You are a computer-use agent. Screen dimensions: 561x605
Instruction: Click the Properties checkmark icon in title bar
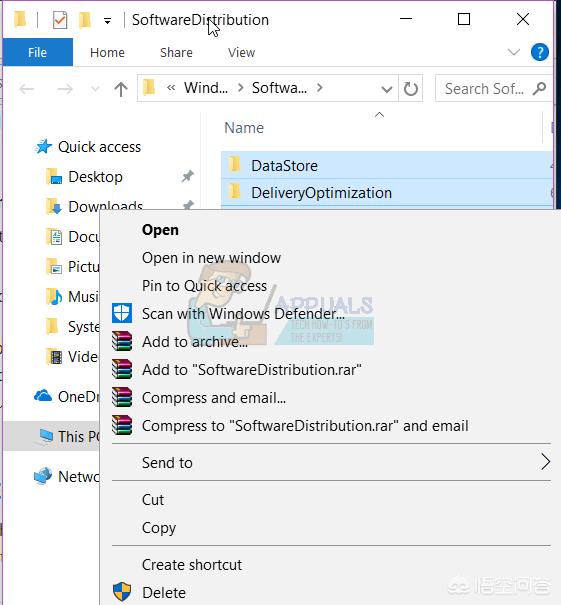click(x=60, y=20)
